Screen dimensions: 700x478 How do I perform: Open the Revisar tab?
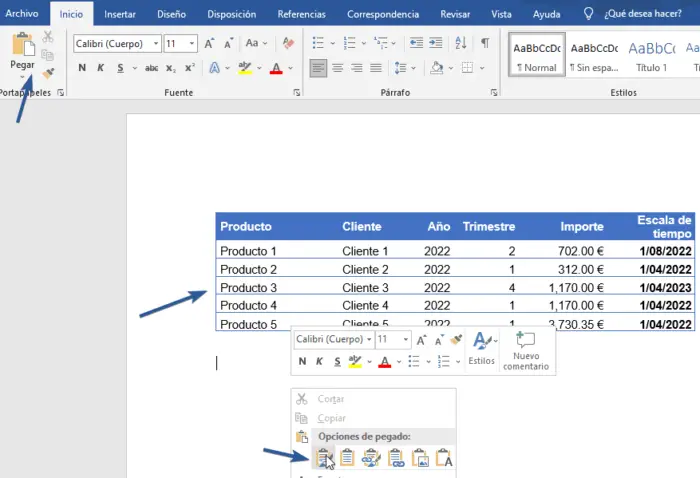point(455,14)
